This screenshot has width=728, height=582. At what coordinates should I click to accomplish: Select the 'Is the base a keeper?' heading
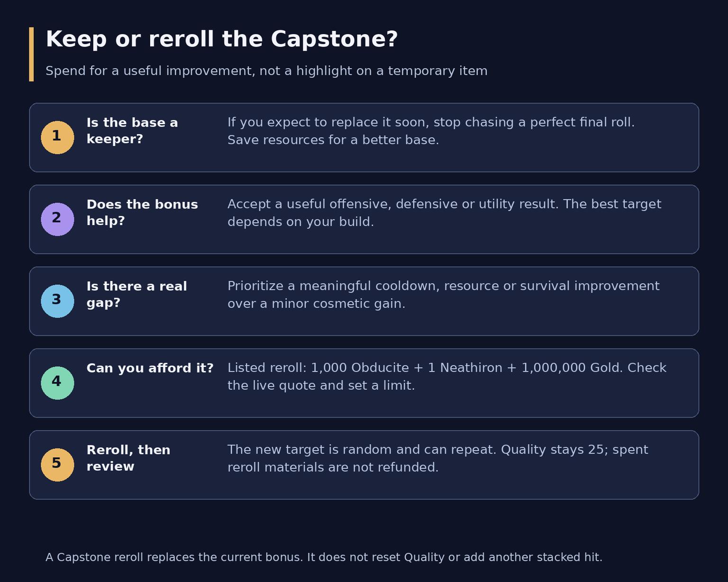coord(132,131)
